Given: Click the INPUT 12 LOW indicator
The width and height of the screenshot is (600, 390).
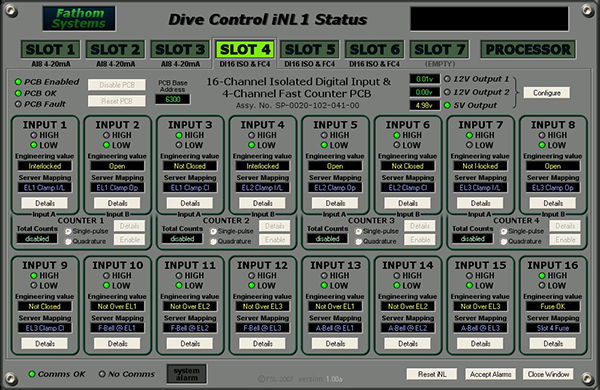Looking at the screenshot, I should [251, 286].
